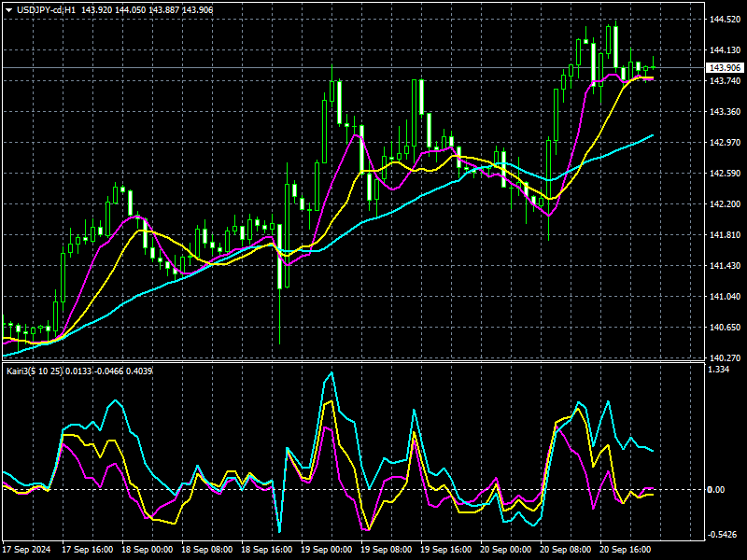Click the 140.270 price scale label
Screen dimensions: 747x560
[x=726, y=357]
